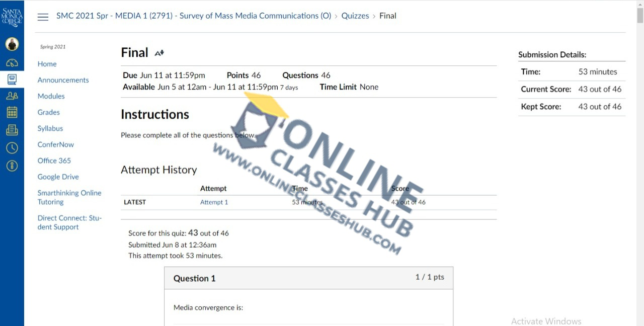Open the Syllabus link
Screen dimensions: 644x326
point(50,128)
